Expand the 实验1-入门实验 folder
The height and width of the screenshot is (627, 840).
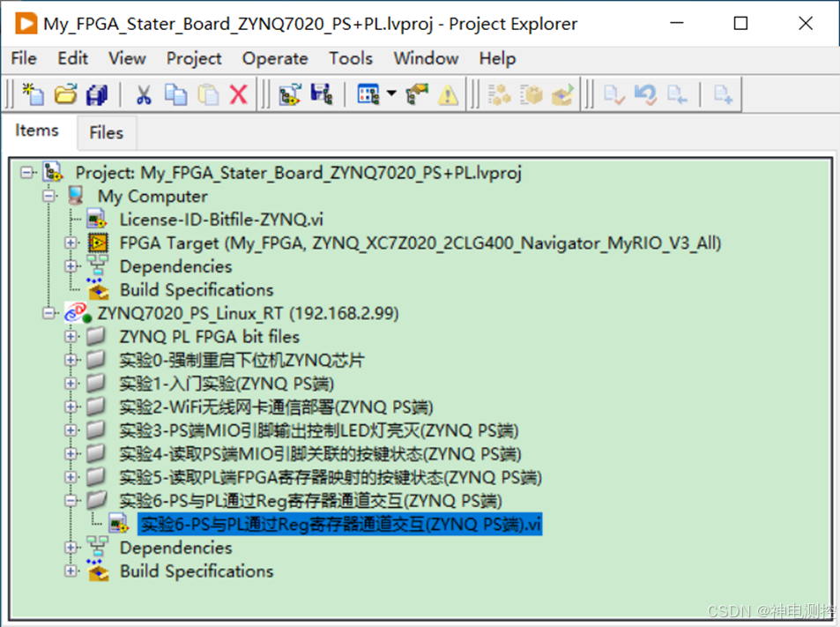click(x=71, y=384)
